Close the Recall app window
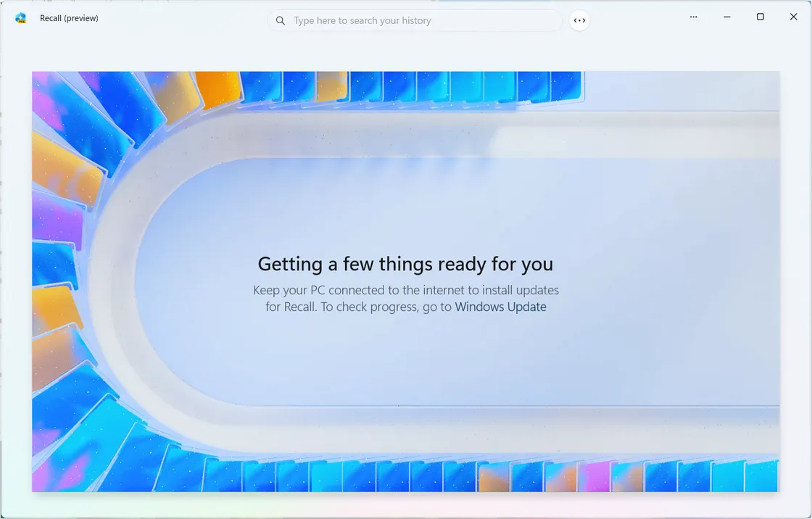The height and width of the screenshot is (519, 812). coord(793,17)
